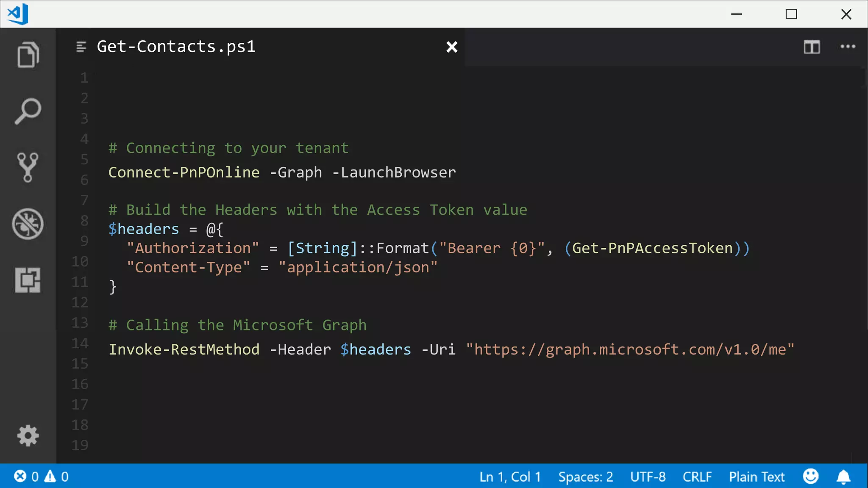Click line number 10 in gutter
Image resolution: width=868 pixels, height=488 pixels.
point(80,261)
